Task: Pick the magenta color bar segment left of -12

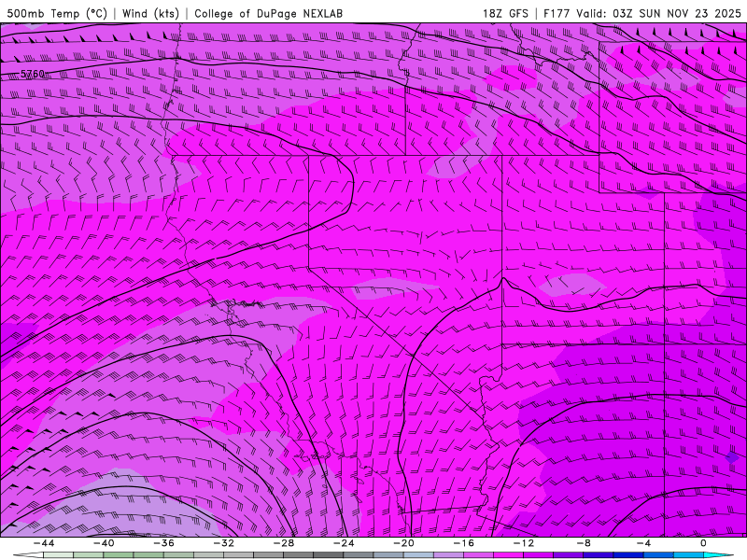Action: coord(508,555)
